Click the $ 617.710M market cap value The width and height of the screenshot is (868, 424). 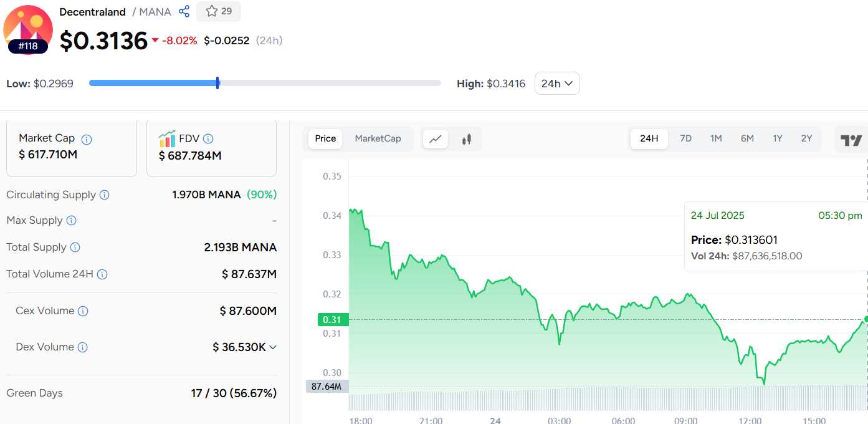click(x=48, y=155)
